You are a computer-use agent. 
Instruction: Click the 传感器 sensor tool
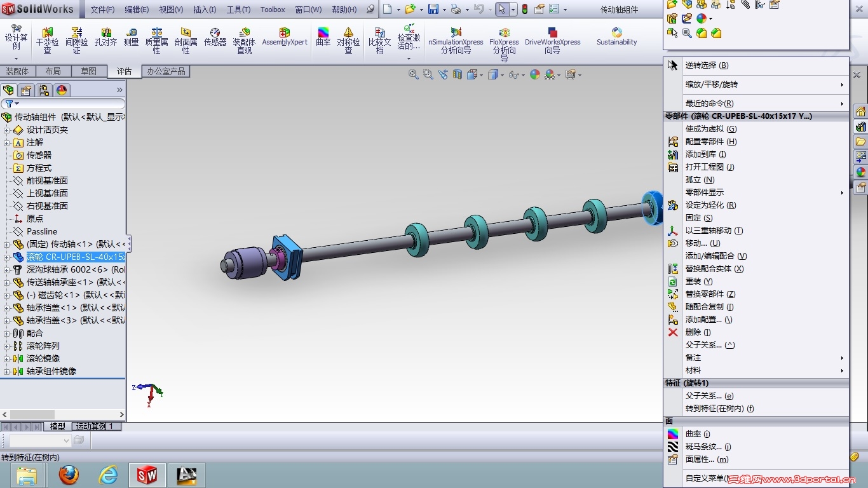(x=215, y=38)
